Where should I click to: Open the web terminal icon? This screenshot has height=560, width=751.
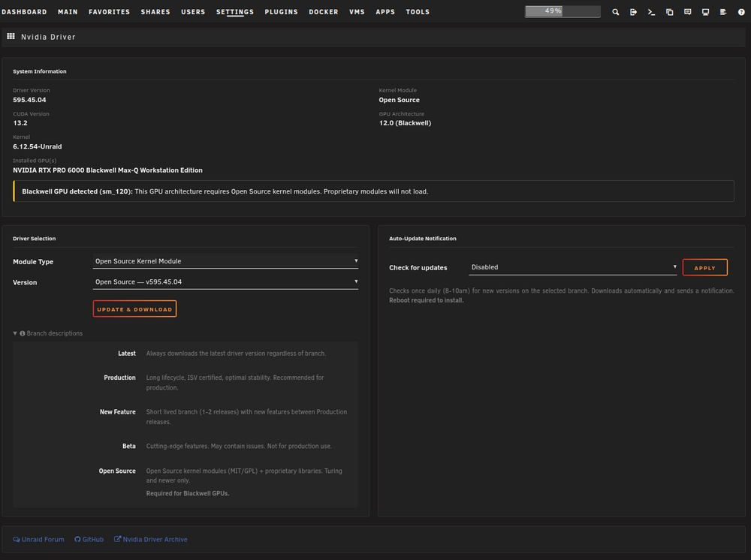[651, 12]
